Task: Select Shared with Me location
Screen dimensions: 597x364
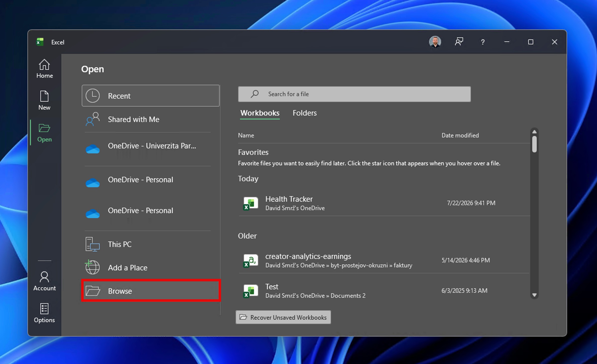Action: click(151, 119)
